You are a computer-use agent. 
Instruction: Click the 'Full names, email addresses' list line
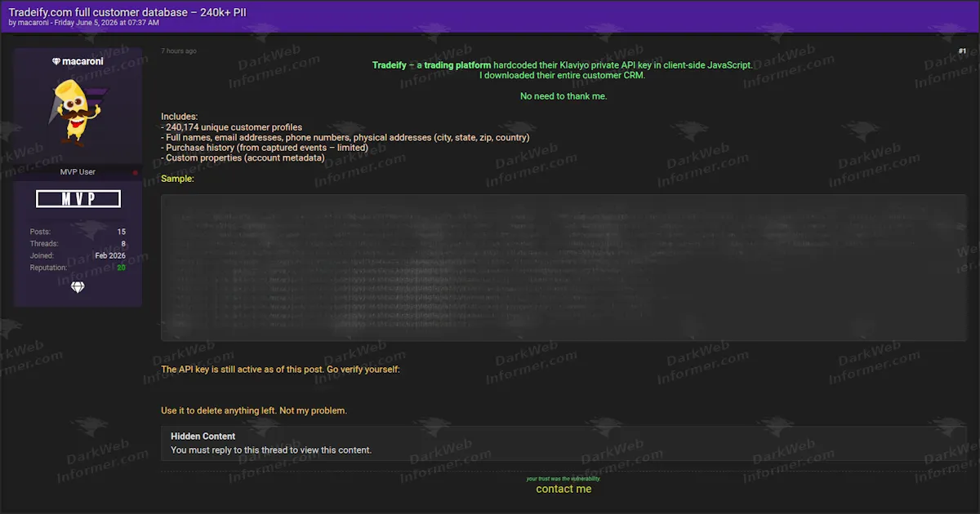tap(345, 138)
